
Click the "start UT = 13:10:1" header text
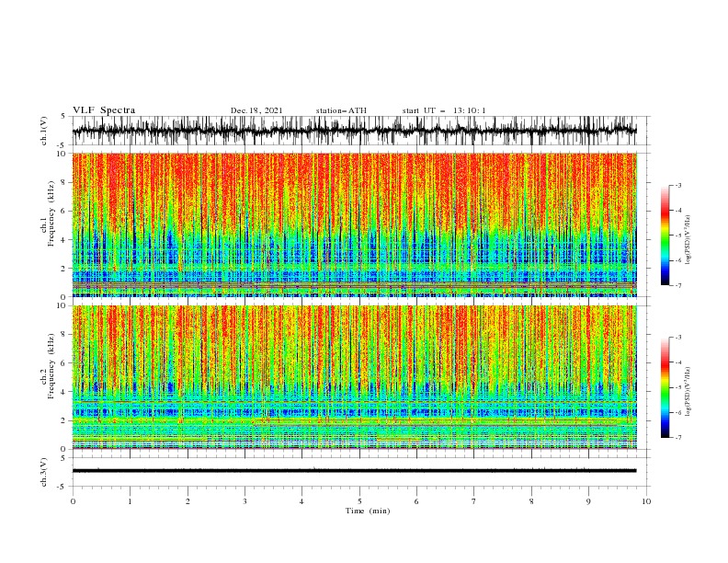point(444,110)
